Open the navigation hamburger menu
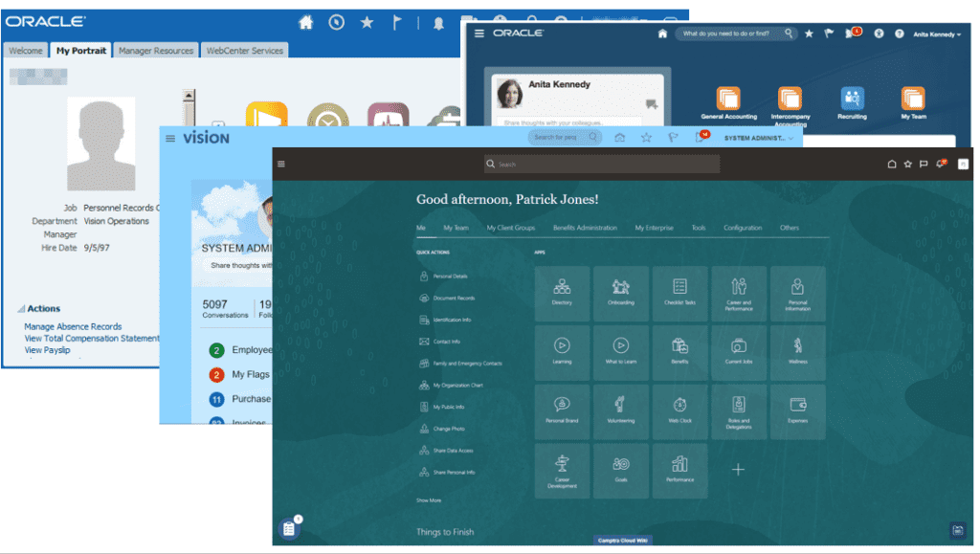This screenshot has height=554, width=980. [x=280, y=164]
